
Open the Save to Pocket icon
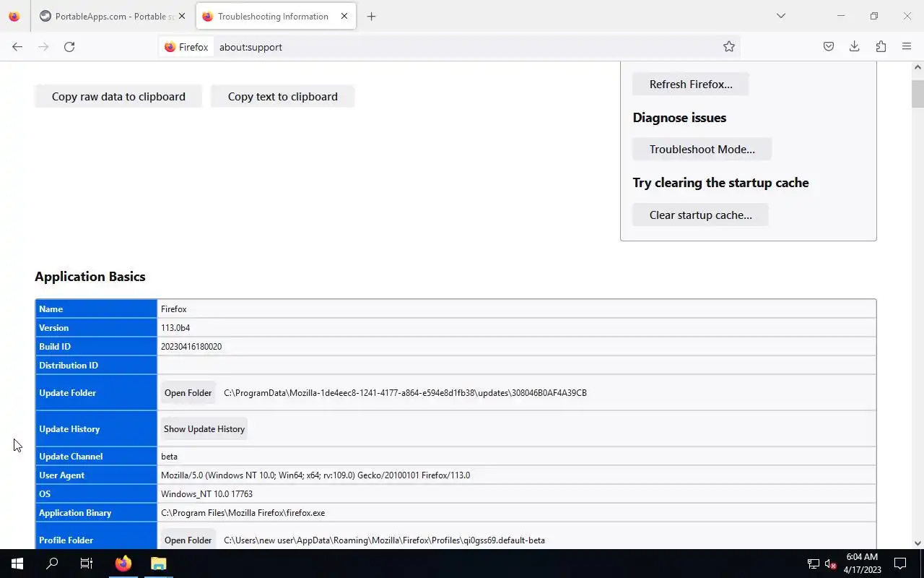click(x=829, y=47)
